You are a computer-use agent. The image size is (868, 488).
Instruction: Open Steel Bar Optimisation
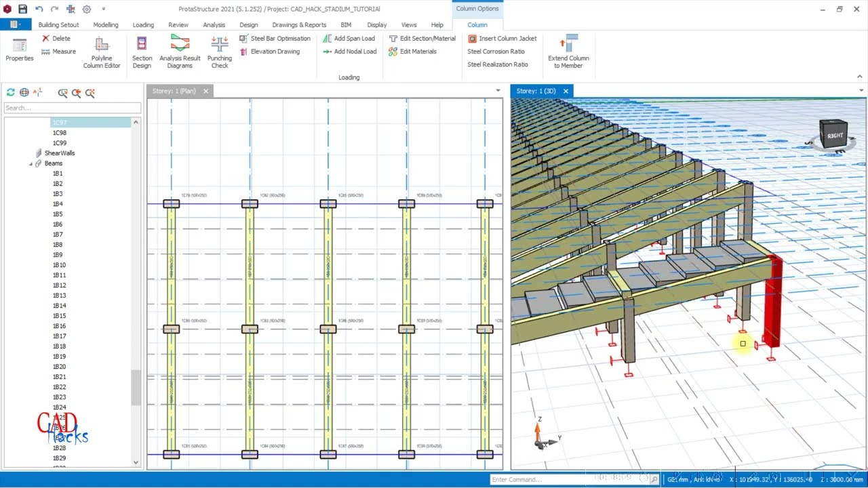coord(275,39)
